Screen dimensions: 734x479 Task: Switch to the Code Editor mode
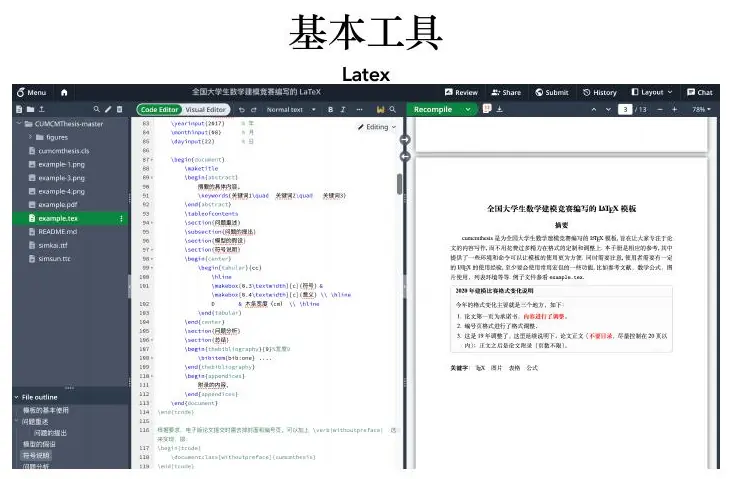[x=159, y=110]
